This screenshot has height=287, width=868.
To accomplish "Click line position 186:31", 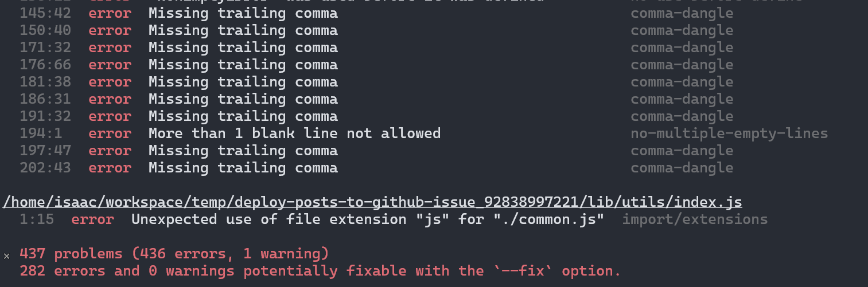I will 45,99.
